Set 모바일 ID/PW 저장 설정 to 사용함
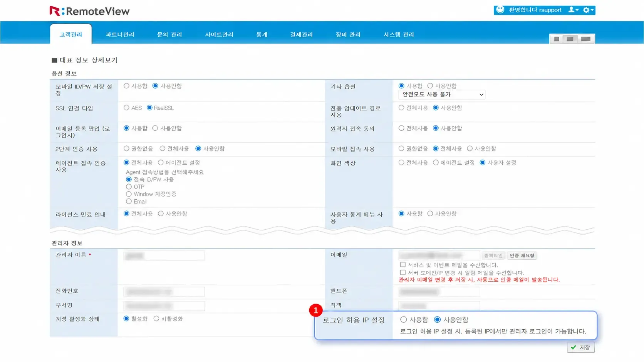The image size is (644, 362). [126, 86]
